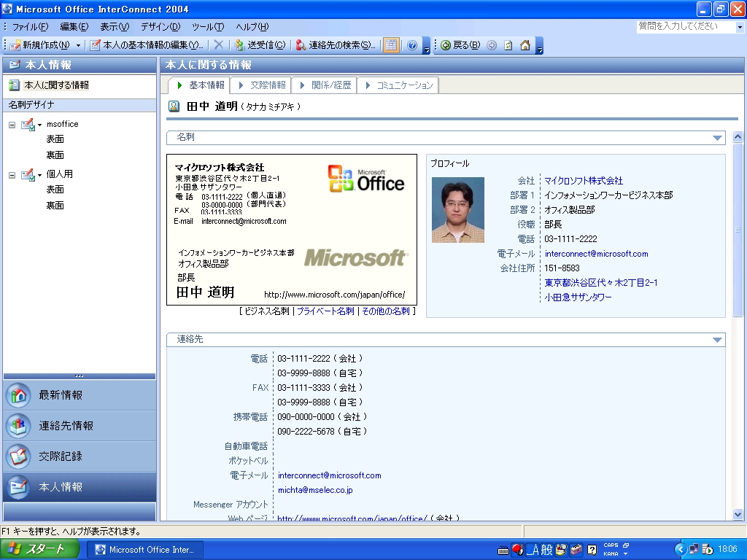Click the michta@mselec.co.jp email link
The width and height of the screenshot is (747, 560).
click(315, 490)
